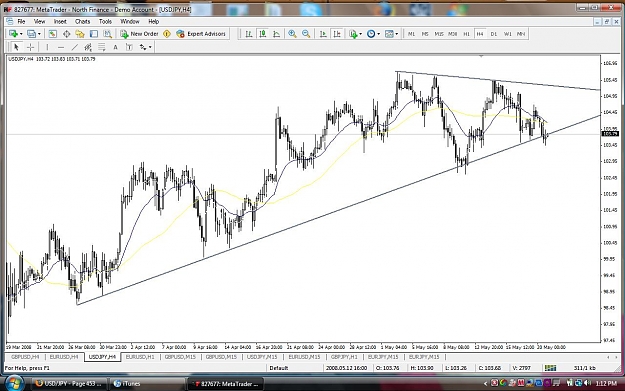Open the Terminal panel icon
The height and width of the screenshot is (391, 625).
pyautogui.click(x=94, y=34)
